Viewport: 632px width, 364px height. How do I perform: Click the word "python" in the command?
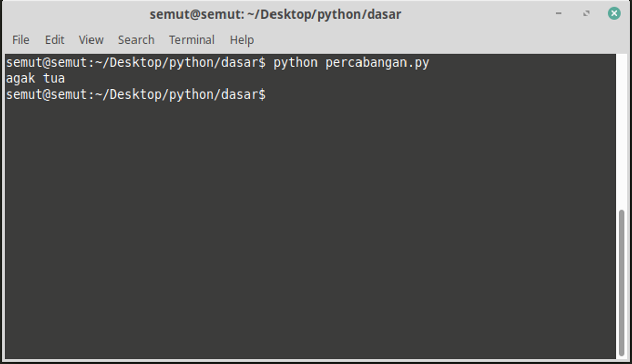click(x=295, y=63)
